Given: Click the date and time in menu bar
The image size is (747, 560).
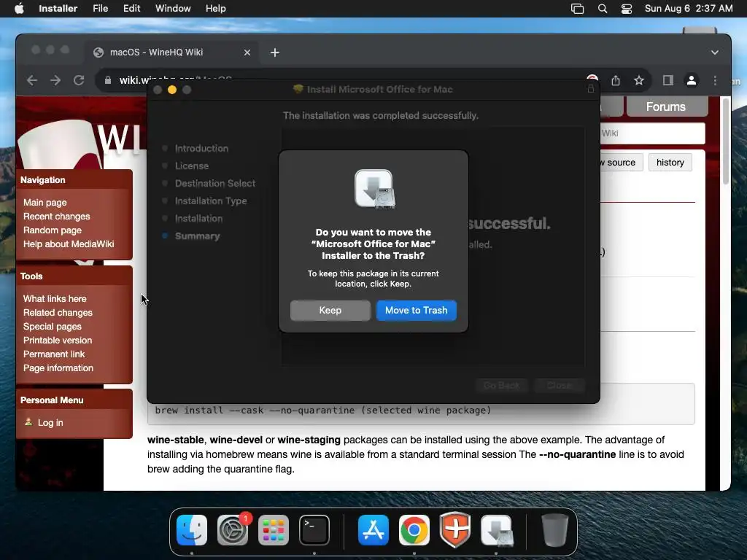Looking at the screenshot, I should 689,9.
